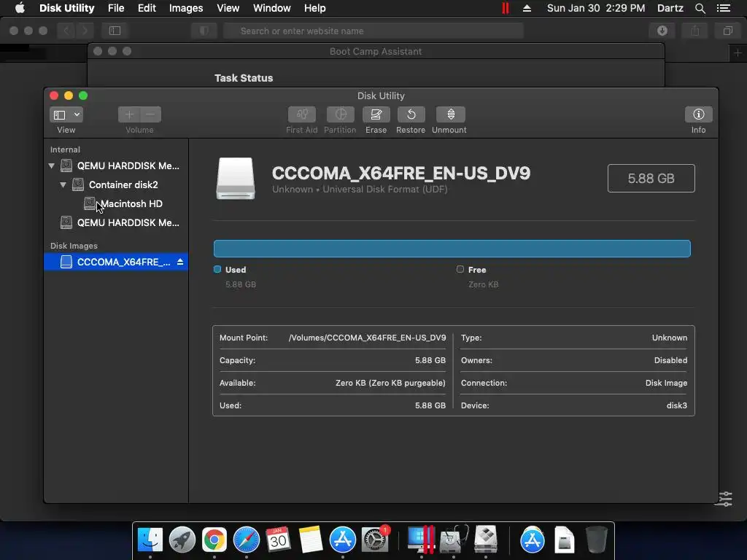Open the View menu in menu bar

tap(228, 8)
